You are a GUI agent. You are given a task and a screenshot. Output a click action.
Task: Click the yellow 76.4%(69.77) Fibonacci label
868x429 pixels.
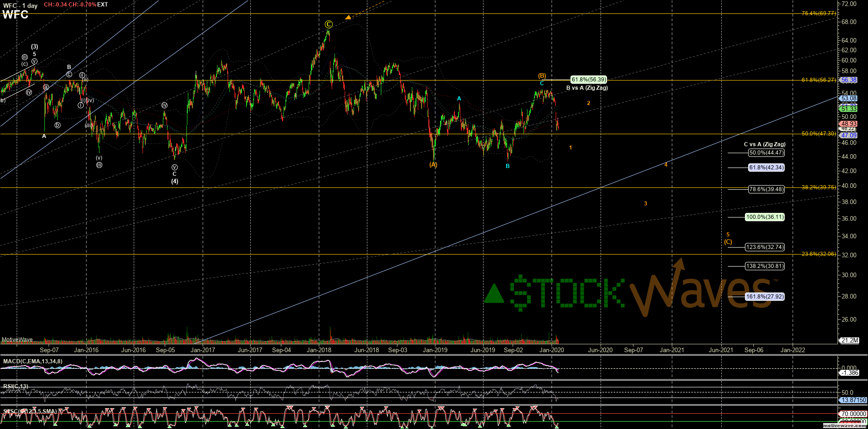click(x=819, y=13)
